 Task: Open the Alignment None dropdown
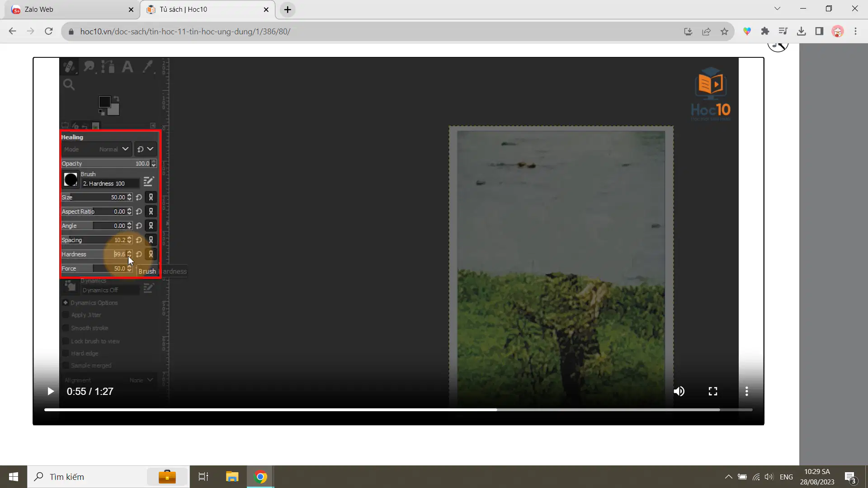pyautogui.click(x=108, y=380)
